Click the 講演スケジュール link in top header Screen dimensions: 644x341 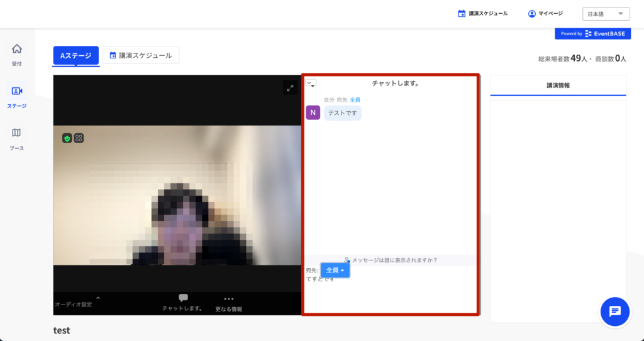[482, 14]
